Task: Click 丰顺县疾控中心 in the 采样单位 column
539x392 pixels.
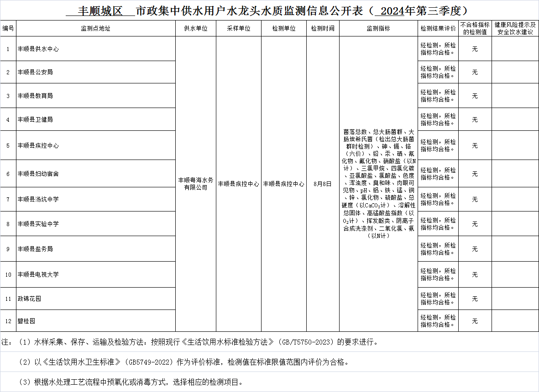Action: [239, 184]
